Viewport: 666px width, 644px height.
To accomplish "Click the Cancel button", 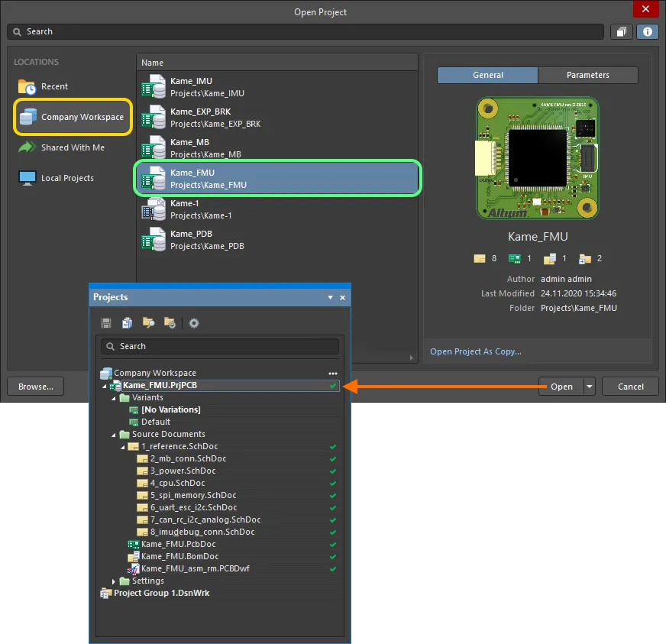I will 630,387.
